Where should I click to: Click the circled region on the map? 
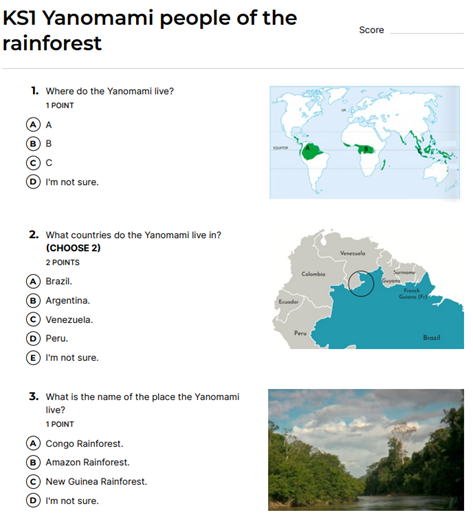[361, 283]
